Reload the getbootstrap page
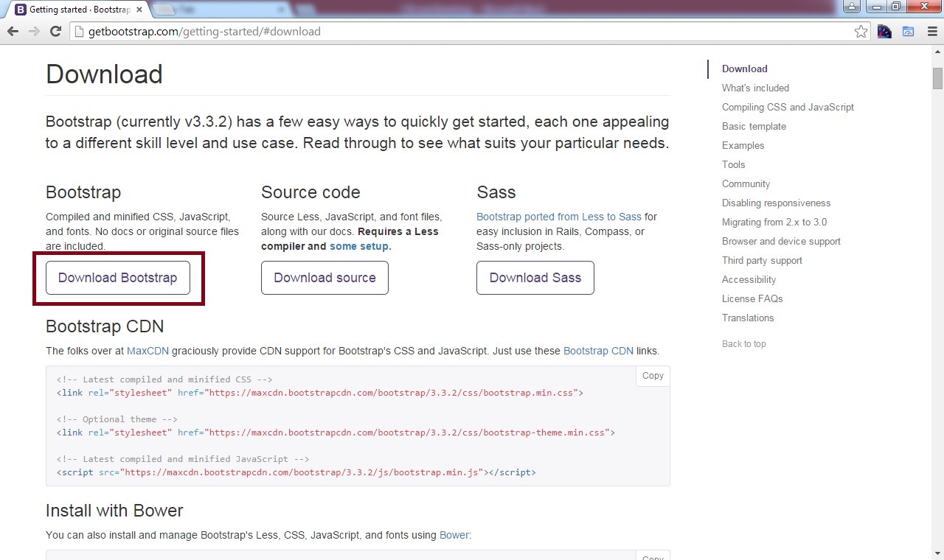The image size is (944, 560). [x=55, y=32]
